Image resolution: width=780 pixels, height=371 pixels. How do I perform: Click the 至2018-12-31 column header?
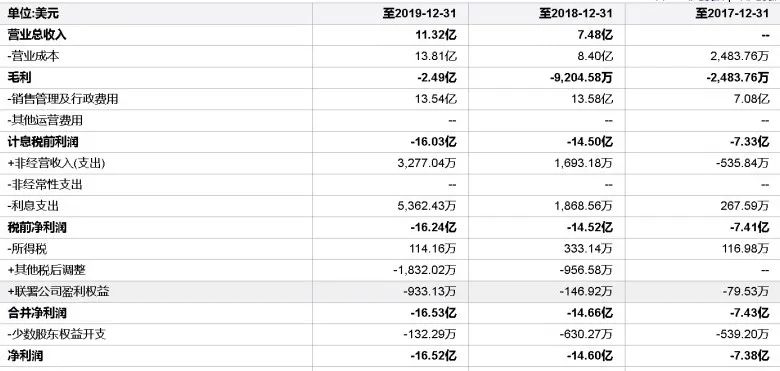[576, 13]
